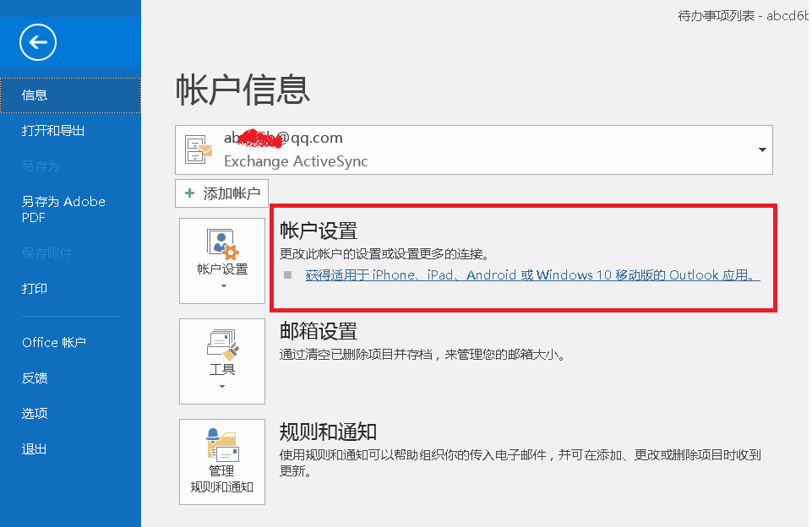Image resolution: width=812 pixels, height=527 pixels.
Task: Click the back arrow to leave backstage
Action: point(38,41)
